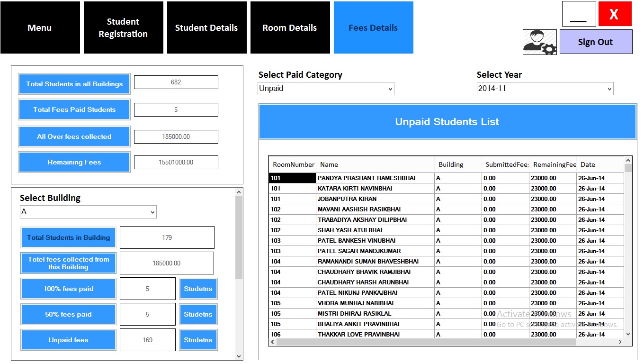
Task: Switch to the Student Registration tab
Action: [123, 27]
